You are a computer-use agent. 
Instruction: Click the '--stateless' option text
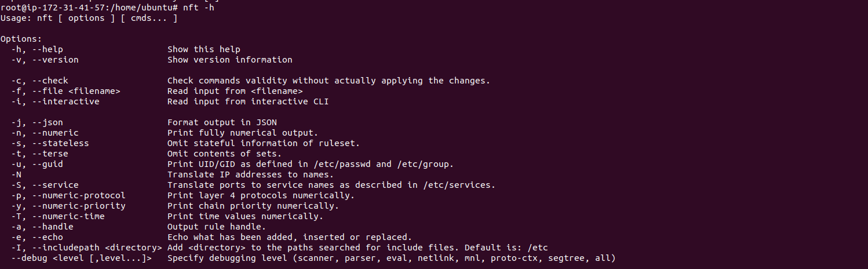60,143
